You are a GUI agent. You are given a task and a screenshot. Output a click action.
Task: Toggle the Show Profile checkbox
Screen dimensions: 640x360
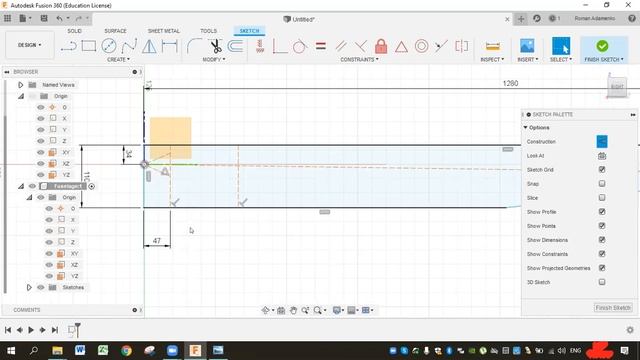pos(602,211)
